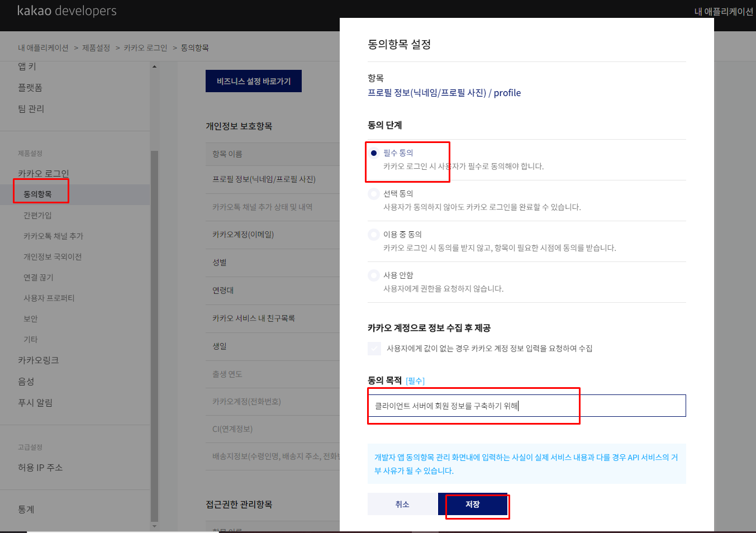Open 팀 관리 in the sidebar
Image resolution: width=756 pixels, height=533 pixels.
31,109
